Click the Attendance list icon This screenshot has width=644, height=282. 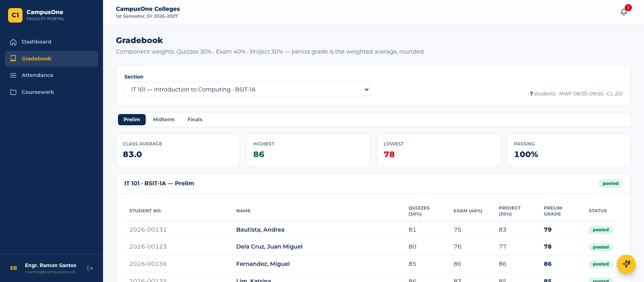click(13, 75)
